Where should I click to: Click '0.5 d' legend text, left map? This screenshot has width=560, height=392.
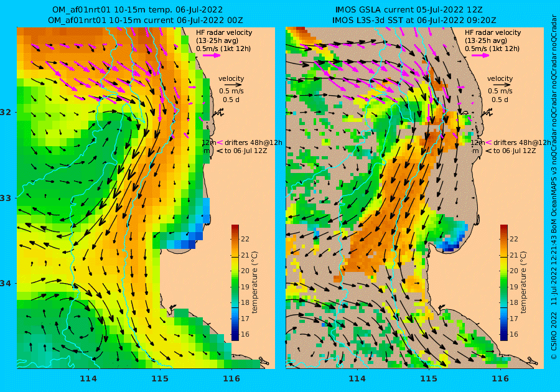pos(231,100)
